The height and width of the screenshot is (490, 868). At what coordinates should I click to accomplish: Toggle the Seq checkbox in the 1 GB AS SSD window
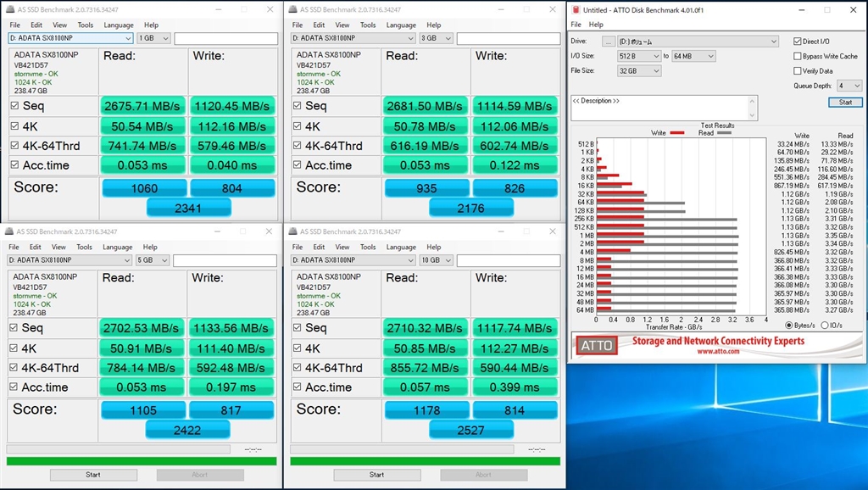[x=15, y=105]
